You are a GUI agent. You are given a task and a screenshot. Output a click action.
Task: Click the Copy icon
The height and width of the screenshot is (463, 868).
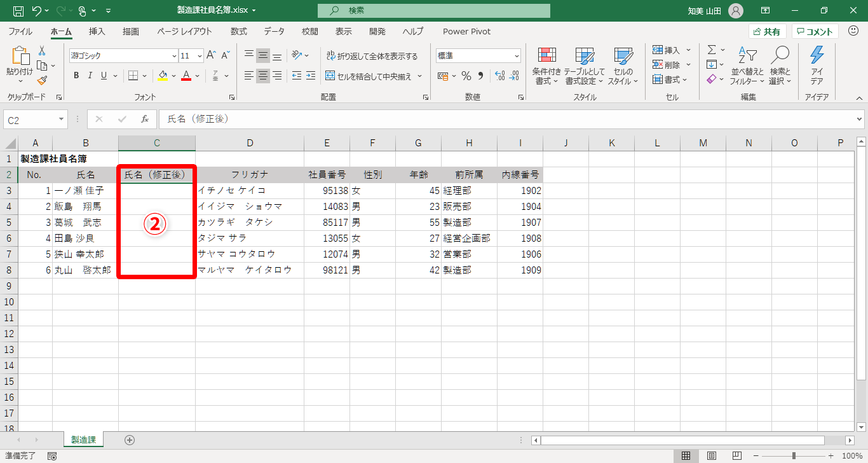coord(42,66)
